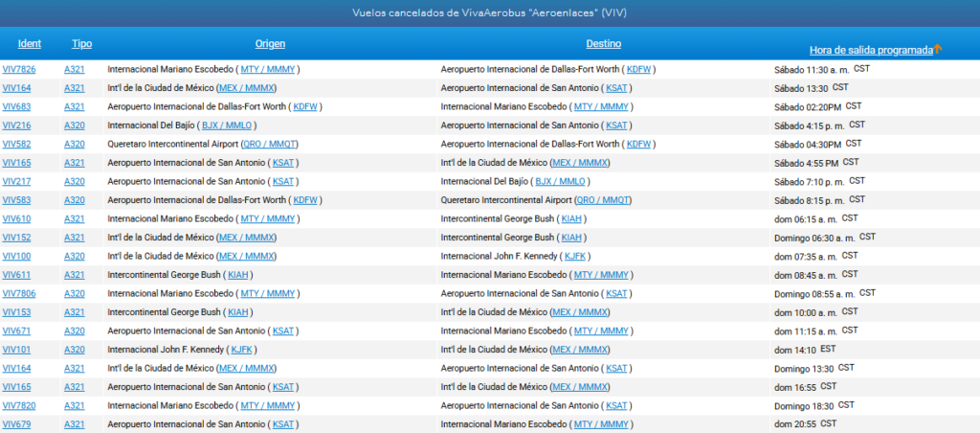The image size is (980, 433).
Task: Click the VIV7806 flight identifier
Action: point(19,293)
